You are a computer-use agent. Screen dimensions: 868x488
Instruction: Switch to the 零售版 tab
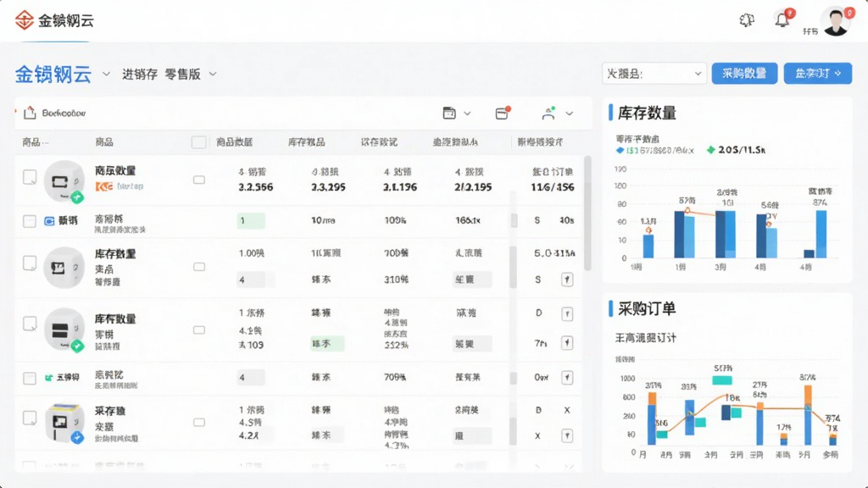pyautogui.click(x=183, y=75)
